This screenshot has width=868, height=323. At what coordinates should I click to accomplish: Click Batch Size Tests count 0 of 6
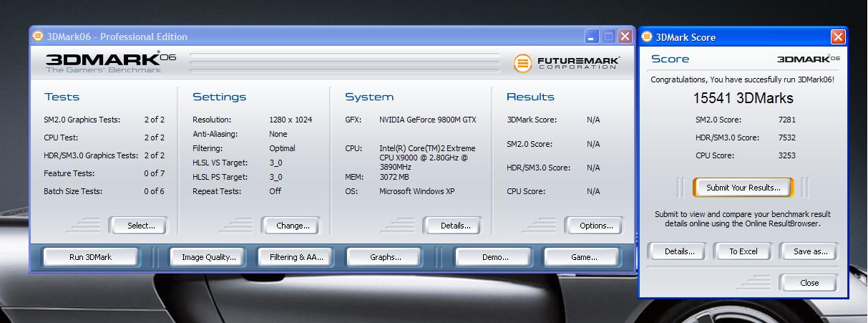click(154, 191)
